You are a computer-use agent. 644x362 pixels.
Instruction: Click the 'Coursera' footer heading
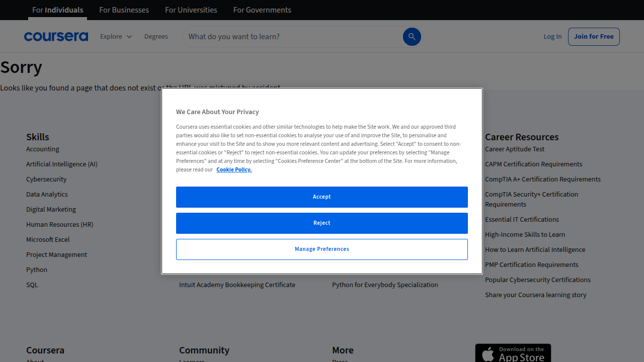click(45, 350)
